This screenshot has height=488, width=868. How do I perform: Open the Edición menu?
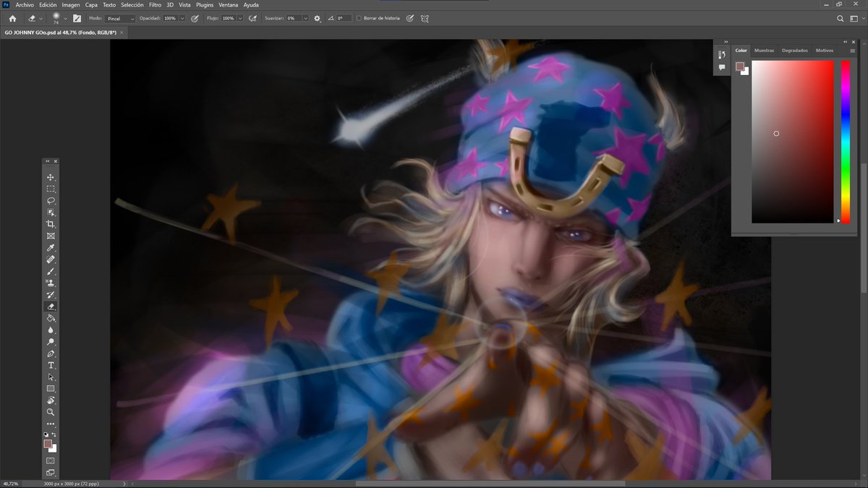point(48,4)
